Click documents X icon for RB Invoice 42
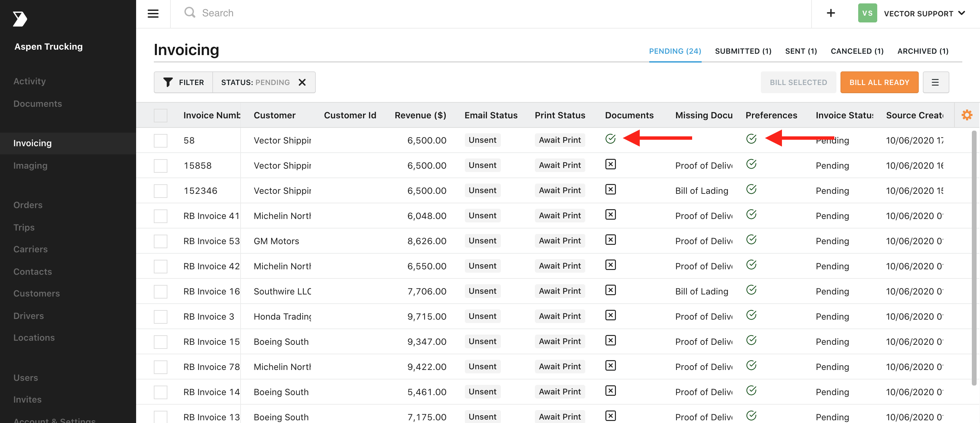980x423 pixels. 610,265
